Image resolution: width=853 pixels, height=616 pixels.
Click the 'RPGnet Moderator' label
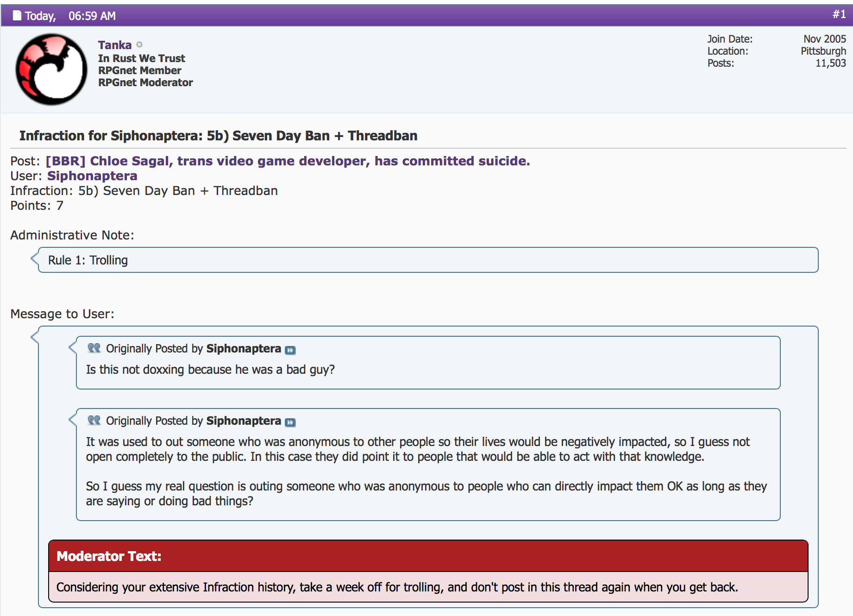pos(145,82)
